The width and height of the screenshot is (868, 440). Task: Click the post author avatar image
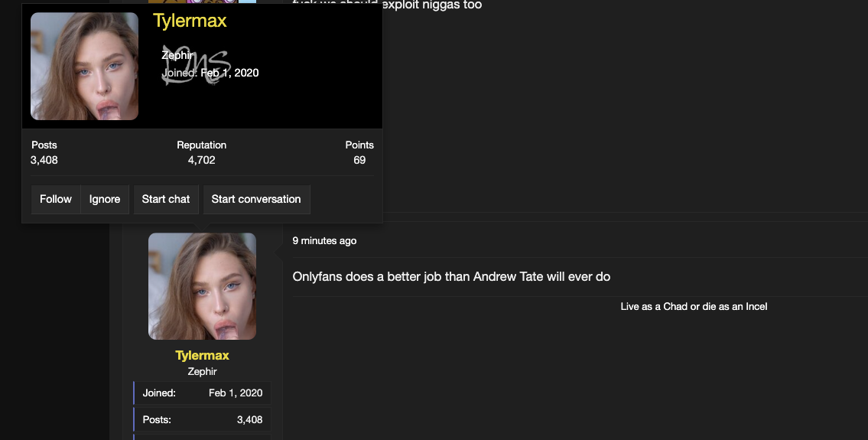click(202, 286)
